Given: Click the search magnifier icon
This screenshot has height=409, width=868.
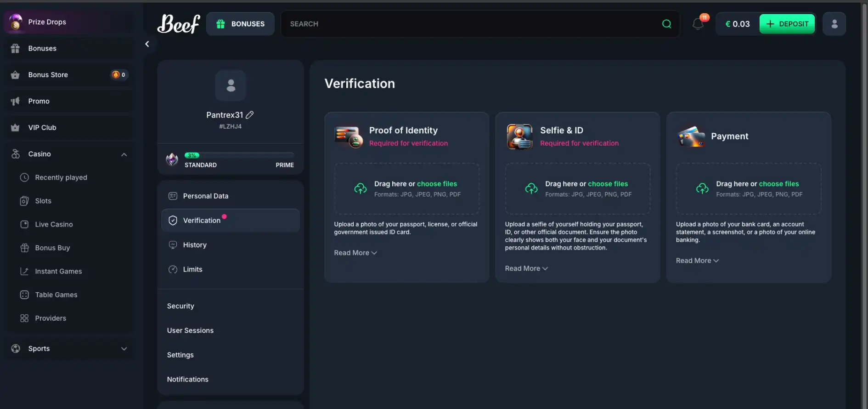Looking at the screenshot, I should point(666,24).
